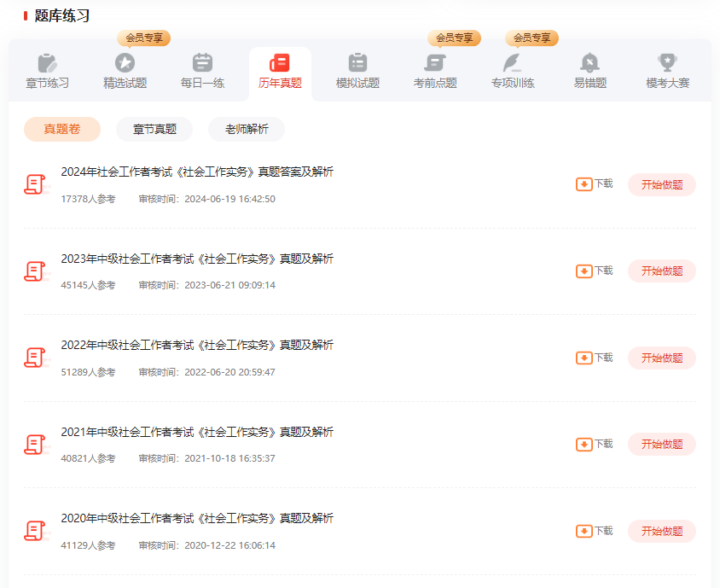Click the 41129人参考 count

tap(88, 545)
